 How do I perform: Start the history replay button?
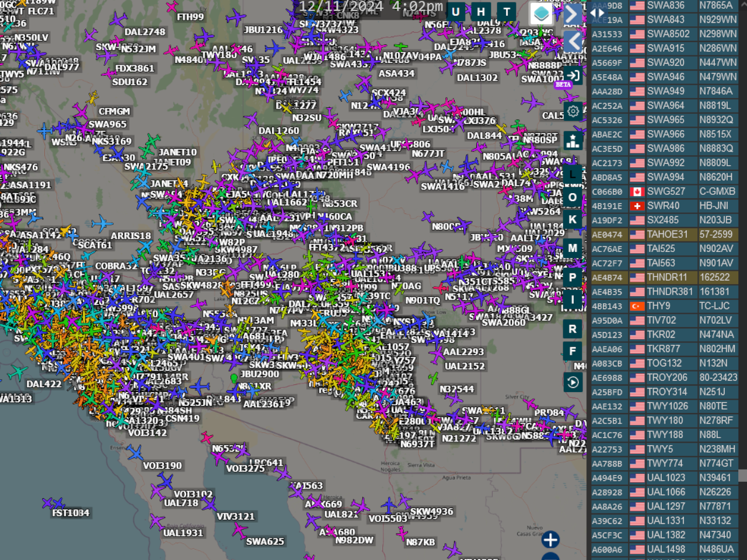tap(573, 383)
